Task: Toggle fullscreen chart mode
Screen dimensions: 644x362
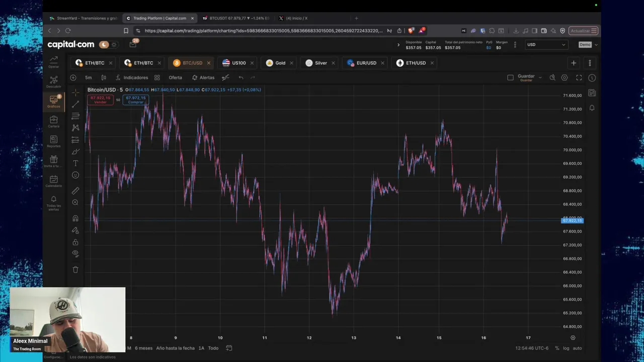Action: [579, 77]
